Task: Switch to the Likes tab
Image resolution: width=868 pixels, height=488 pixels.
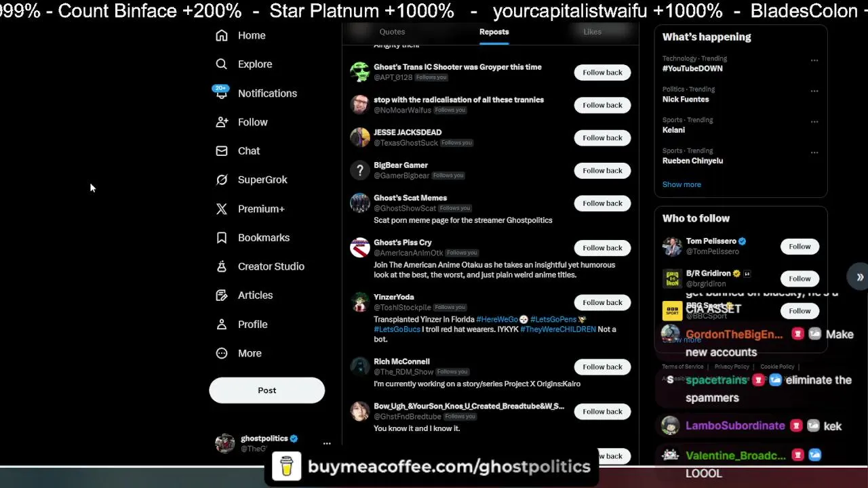Action: pos(592,32)
